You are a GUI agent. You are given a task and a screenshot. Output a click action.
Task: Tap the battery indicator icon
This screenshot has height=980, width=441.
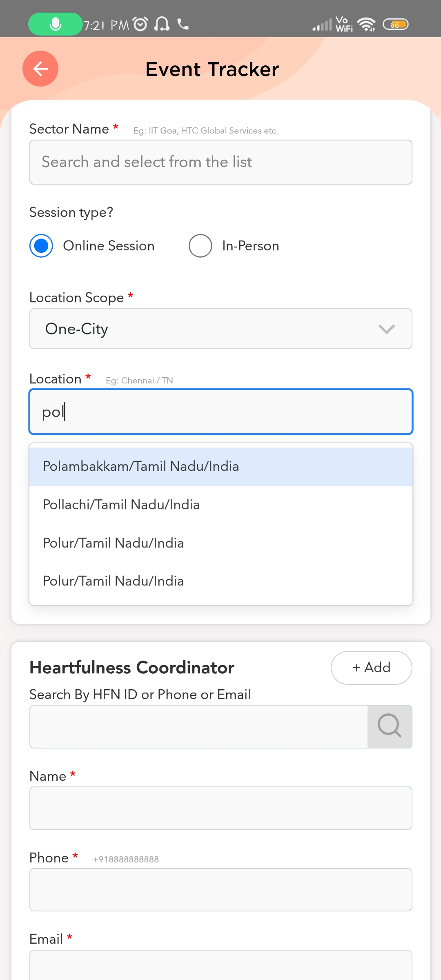[x=395, y=24]
